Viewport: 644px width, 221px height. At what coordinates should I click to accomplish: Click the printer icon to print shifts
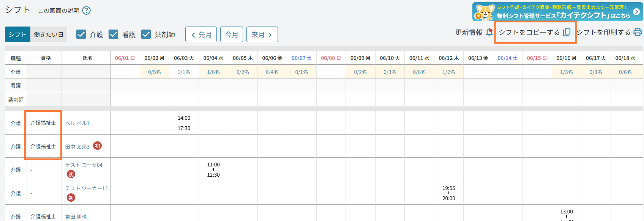pos(638,32)
